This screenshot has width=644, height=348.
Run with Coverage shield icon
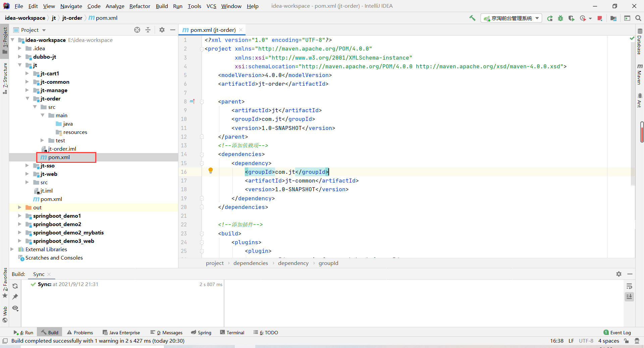[572, 18]
